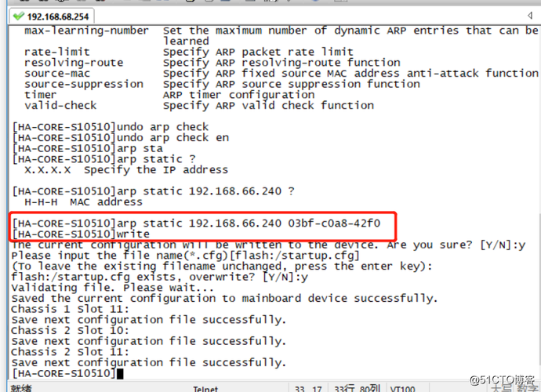
Task: Click the green connected checkmark icon on session tab
Action: click(x=18, y=16)
